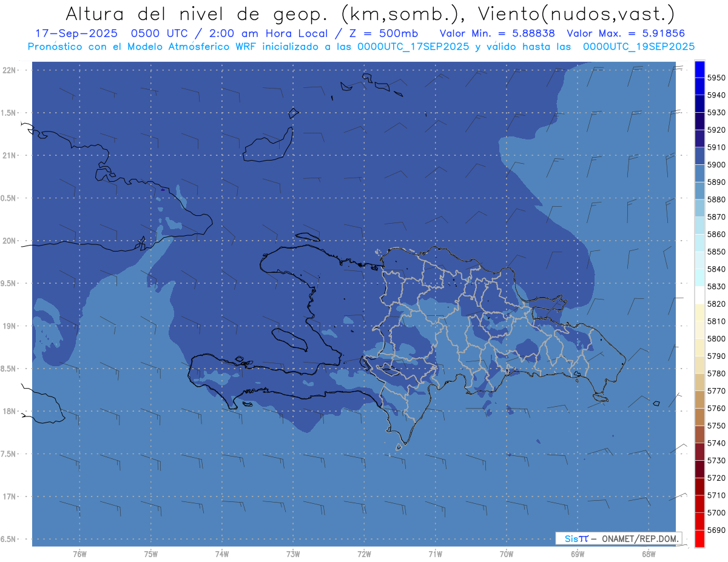Click Gonâve island outline in Haiti's gulf
The height and width of the screenshot is (562, 728).
290,339
